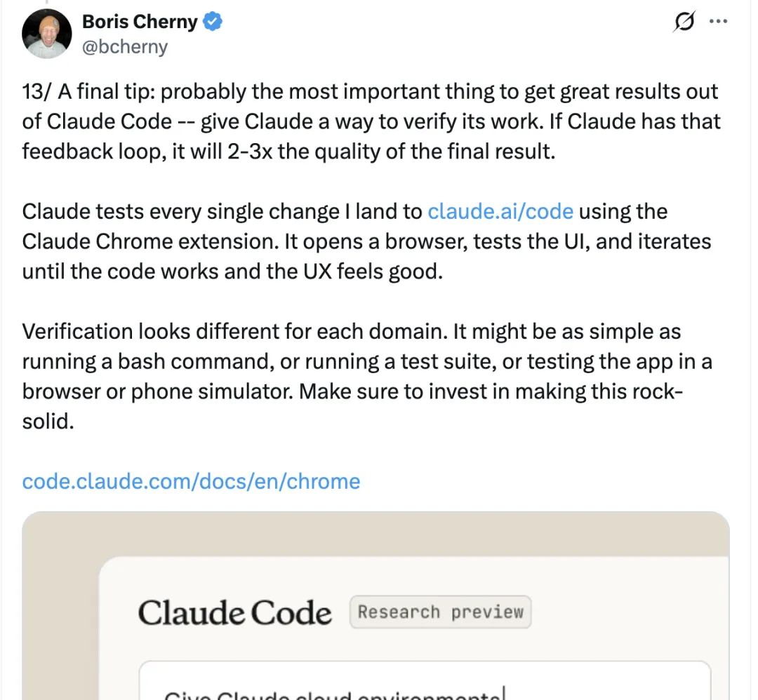Click the Research preview badge
Viewport: 758px width, 700px height.
coord(440,612)
